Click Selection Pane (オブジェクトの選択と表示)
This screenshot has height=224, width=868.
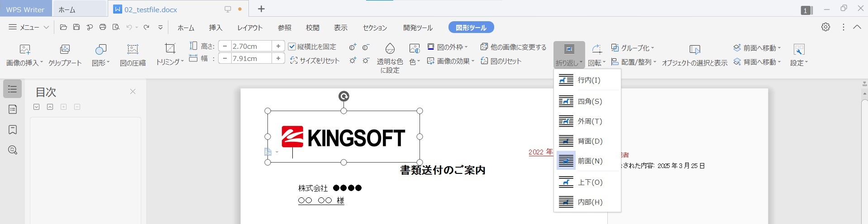point(695,55)
